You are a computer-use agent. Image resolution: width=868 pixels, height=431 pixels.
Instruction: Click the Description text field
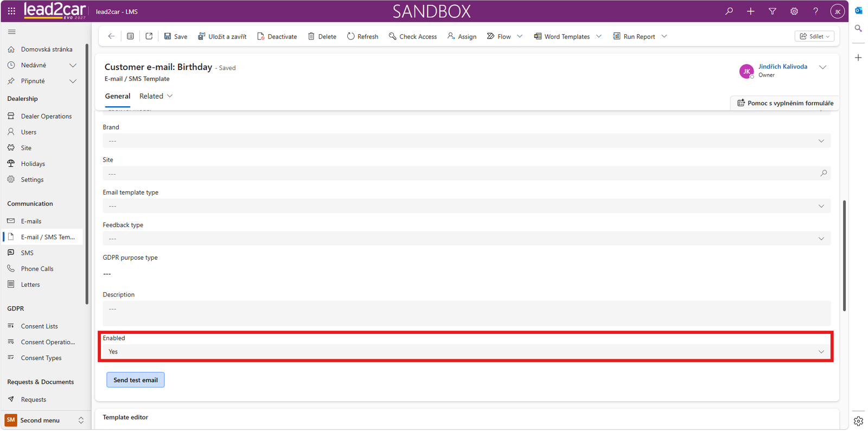[467, 313]
